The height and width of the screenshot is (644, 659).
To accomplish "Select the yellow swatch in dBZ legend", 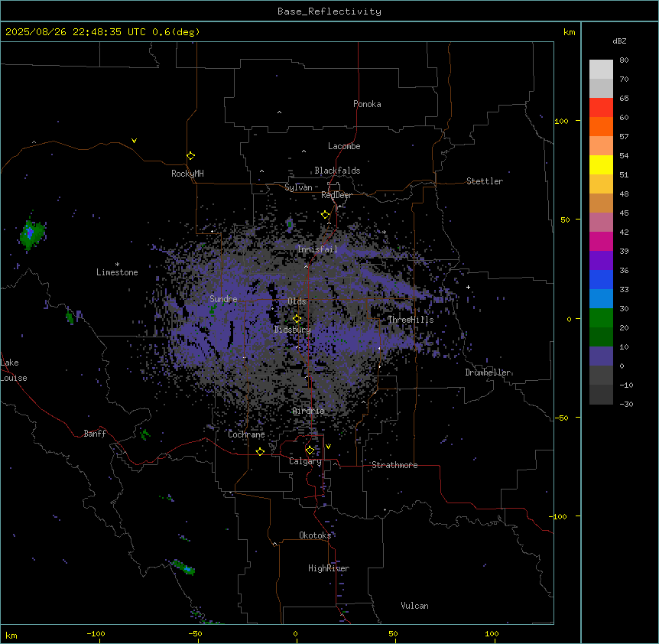I will (601, 164).
